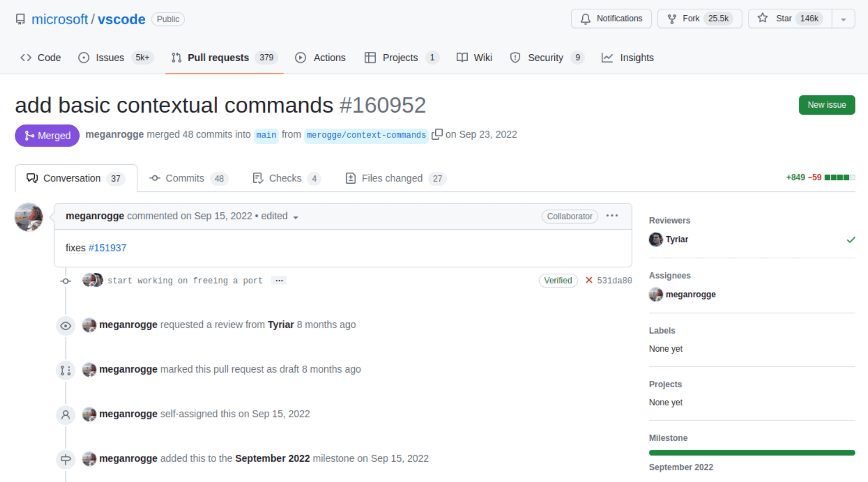The height and width of the screenshot is (482, 868).
Task: Expand the edited history dropdown
Action: (x=296, y=217)
